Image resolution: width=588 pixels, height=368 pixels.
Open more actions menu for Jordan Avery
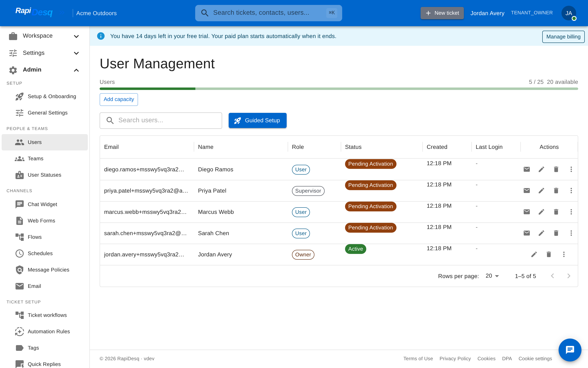(564, 254)
